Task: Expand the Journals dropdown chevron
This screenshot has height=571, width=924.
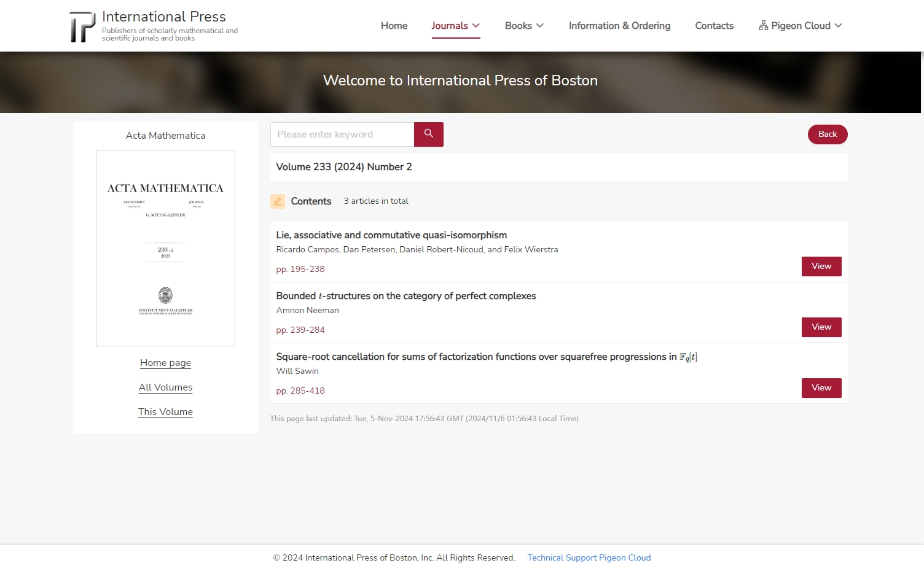Action: coord(476,25)
